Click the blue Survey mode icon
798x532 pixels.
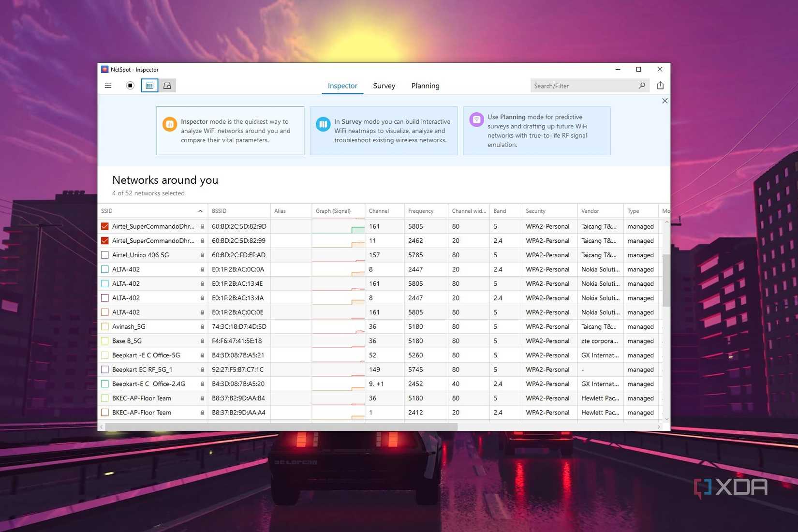tap(323, 124)
